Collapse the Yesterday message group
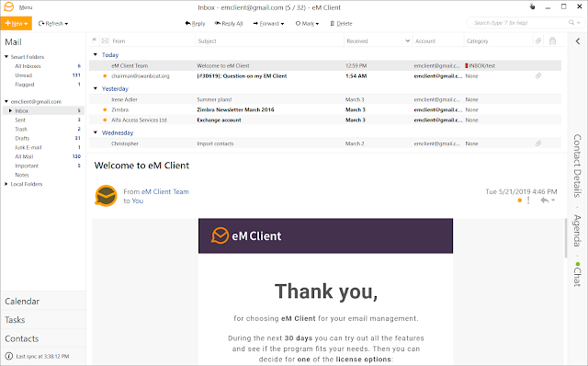 coord(96,88)
